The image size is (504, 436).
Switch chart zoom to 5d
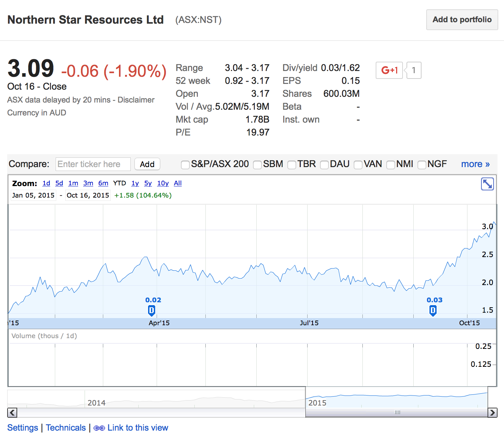(x=59, y=183)
